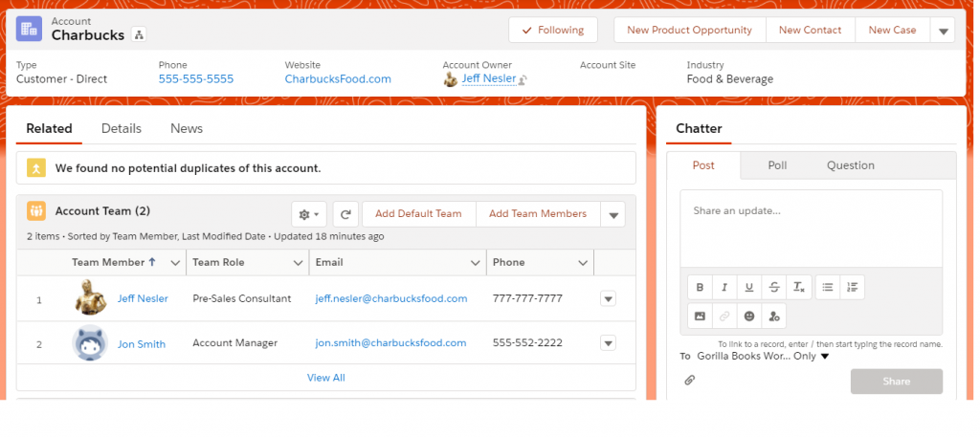
Task: Click the mention people icon
Action: [x=773, y=316]
